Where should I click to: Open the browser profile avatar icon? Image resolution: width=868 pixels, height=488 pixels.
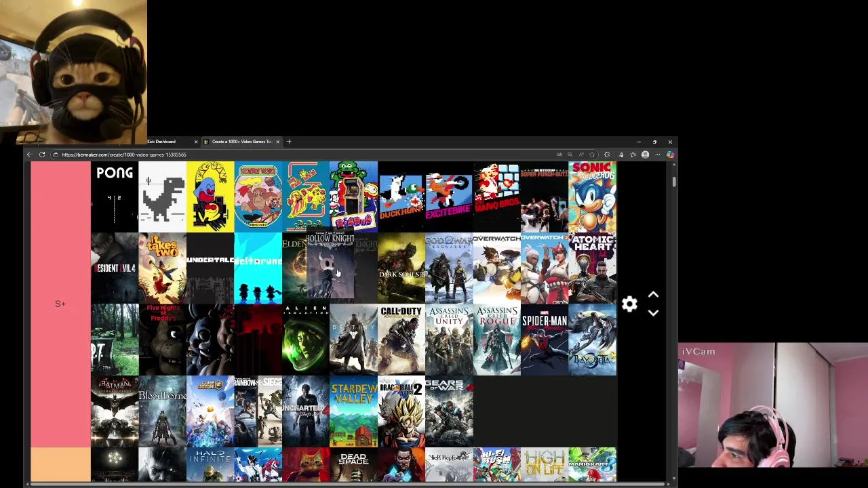pos(645,155)
